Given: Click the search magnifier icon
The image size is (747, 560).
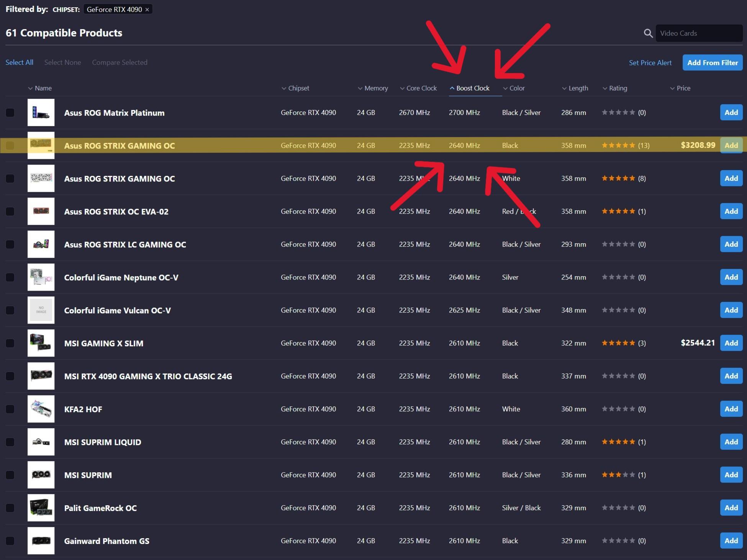Looking at the screenshot, I should point(648,33).
